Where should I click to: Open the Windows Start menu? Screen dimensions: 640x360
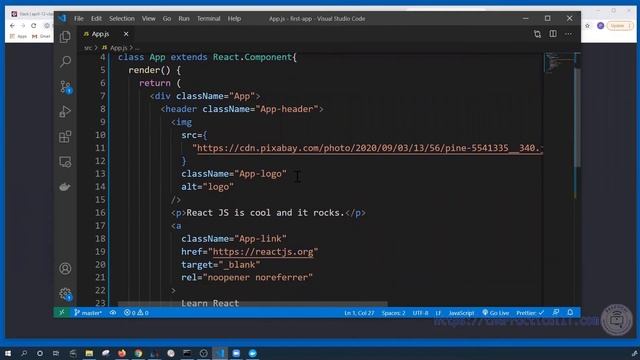click(8, 353)
